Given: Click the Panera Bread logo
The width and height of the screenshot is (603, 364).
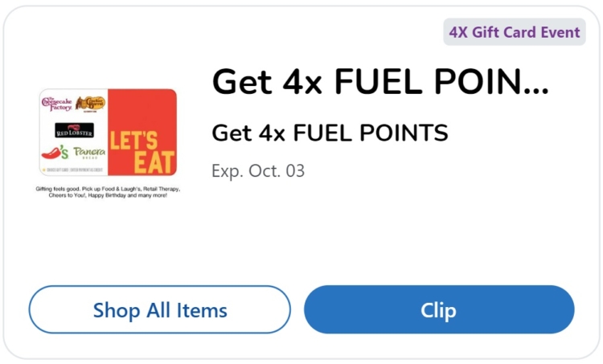Looking at the screenshot, I should pyautogui.click(x=89, y=153).
